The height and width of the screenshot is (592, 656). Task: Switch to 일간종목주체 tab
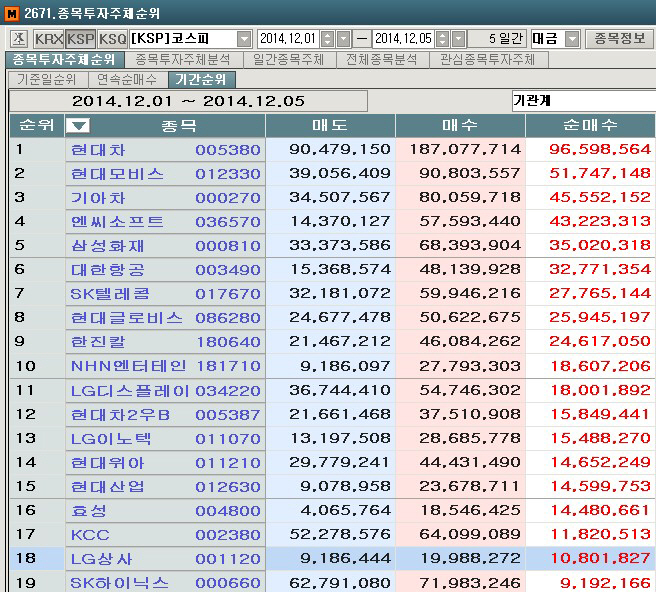pos(289,60)
